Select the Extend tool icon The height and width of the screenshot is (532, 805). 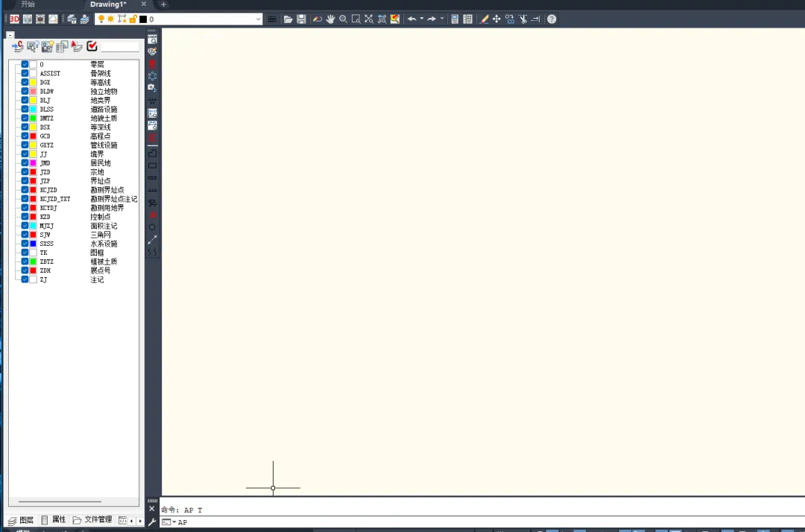535,19
